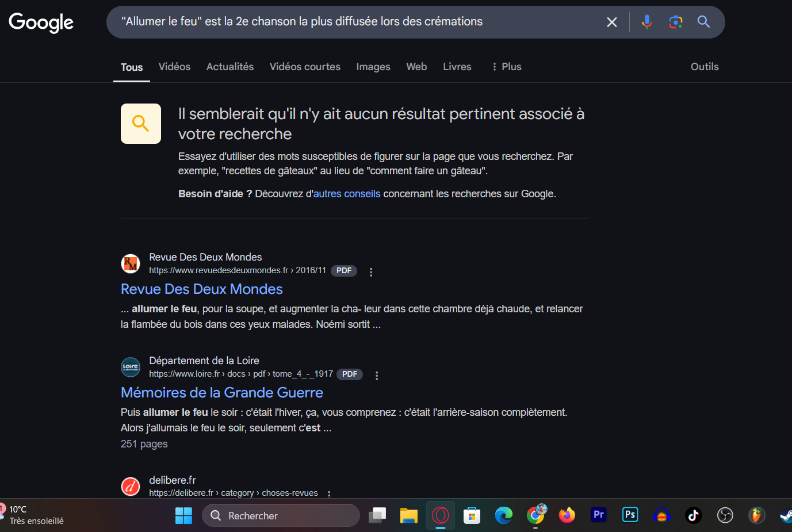Screen dimensions: 792x532
Task: Click the Google logo
Action: (x=41, y=22)
